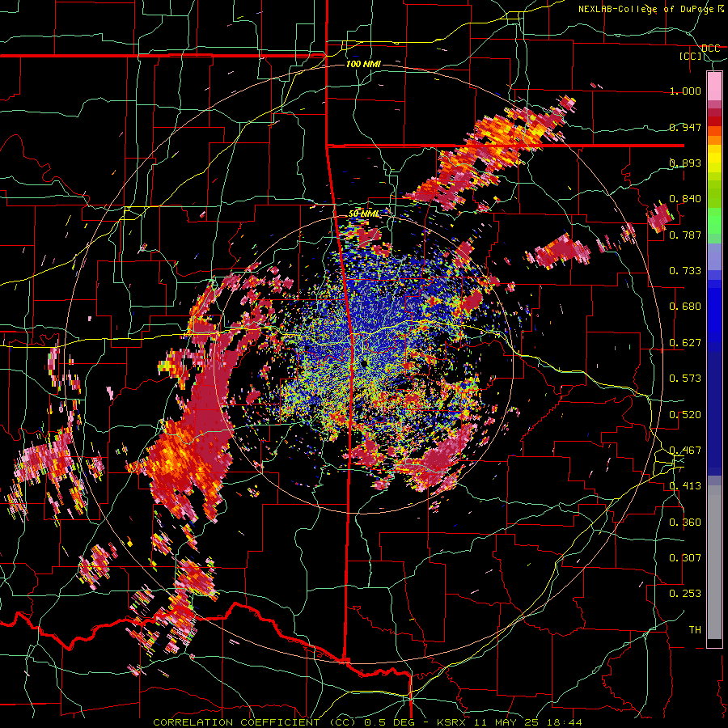Pick the light pink swatch atop color bar

point(714,86)
